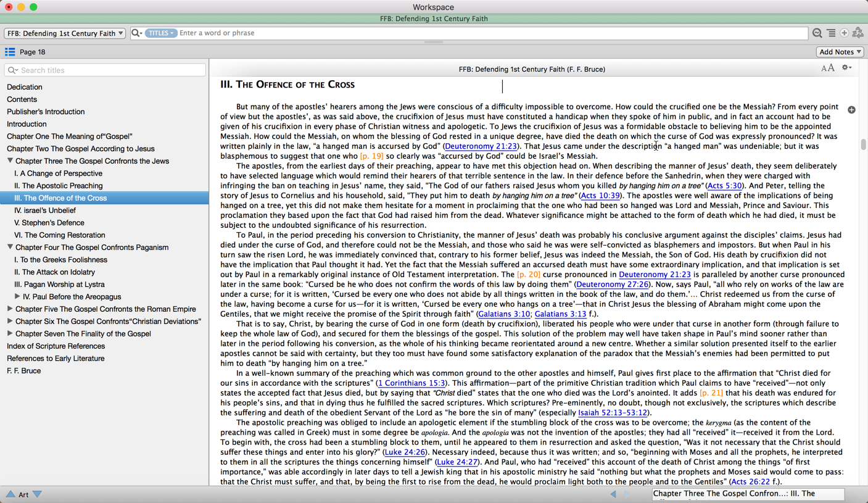Select Chapter One The Meaning of "Gospel"

coord(70,136)
